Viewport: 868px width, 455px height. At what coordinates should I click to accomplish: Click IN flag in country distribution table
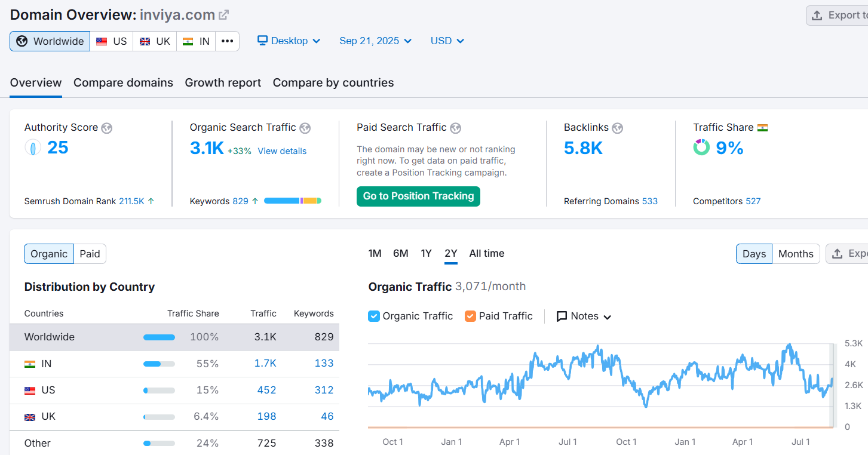(30, 364)
